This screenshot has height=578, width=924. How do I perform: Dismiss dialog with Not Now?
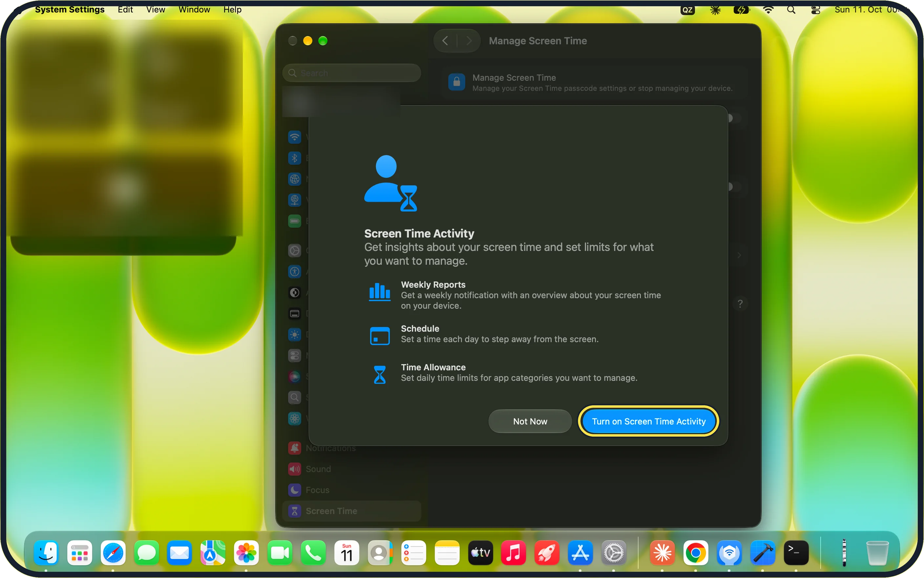click(530, 421)
